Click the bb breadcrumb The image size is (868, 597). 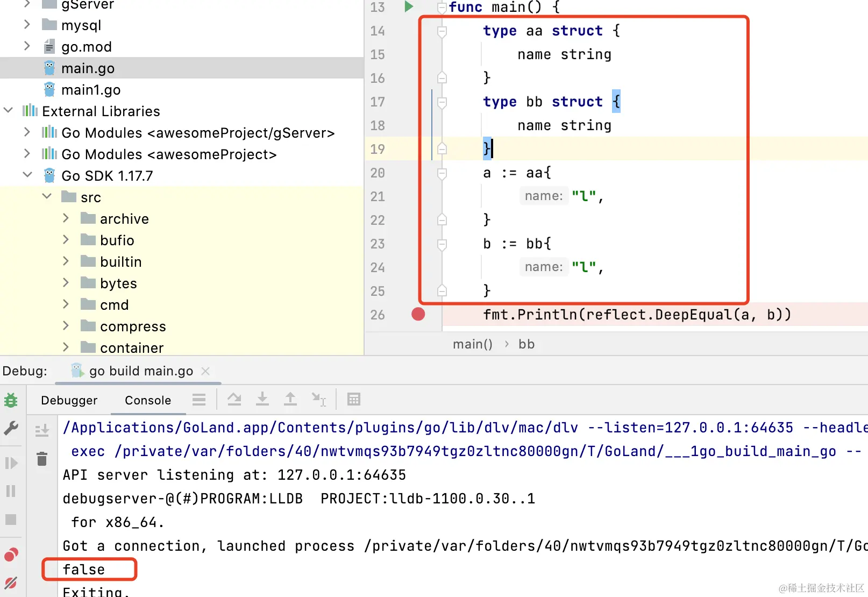[527, 344]
